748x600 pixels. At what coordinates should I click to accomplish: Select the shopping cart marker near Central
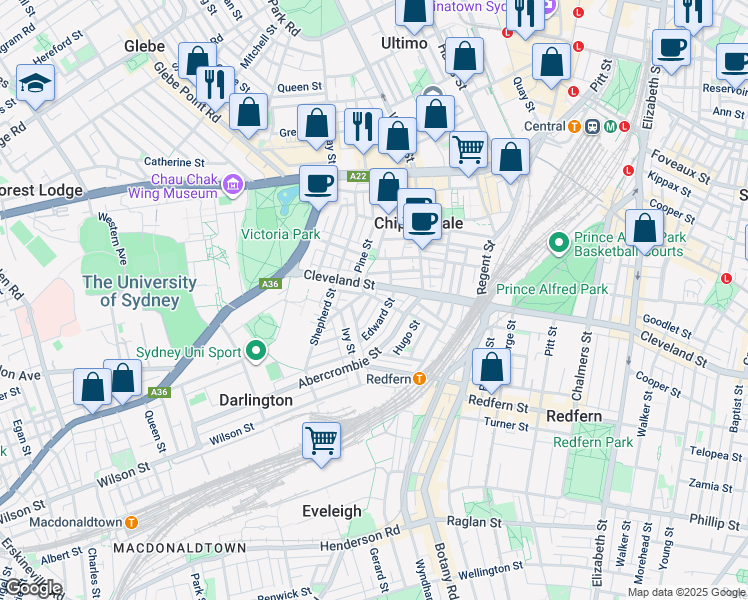click(x=468, y=150)
